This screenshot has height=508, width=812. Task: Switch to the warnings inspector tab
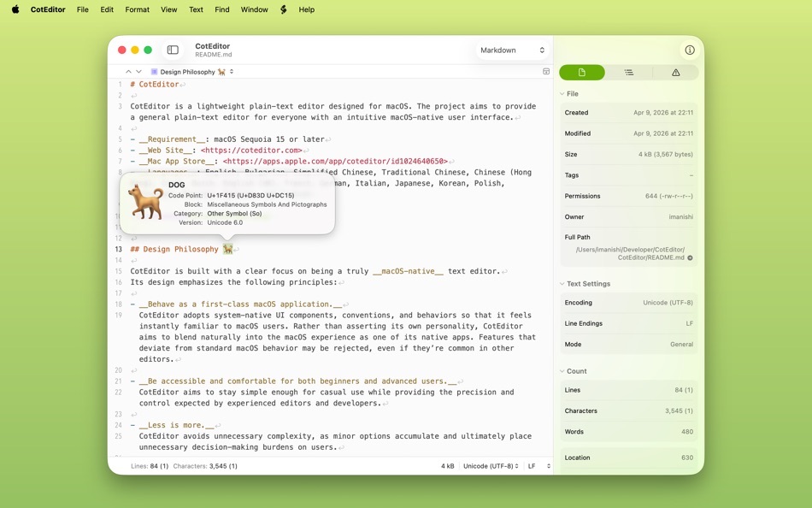(675, 73)
